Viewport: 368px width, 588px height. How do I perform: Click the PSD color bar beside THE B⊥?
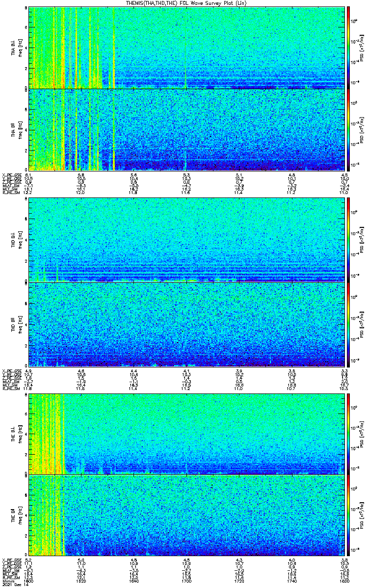pos(349,434)
